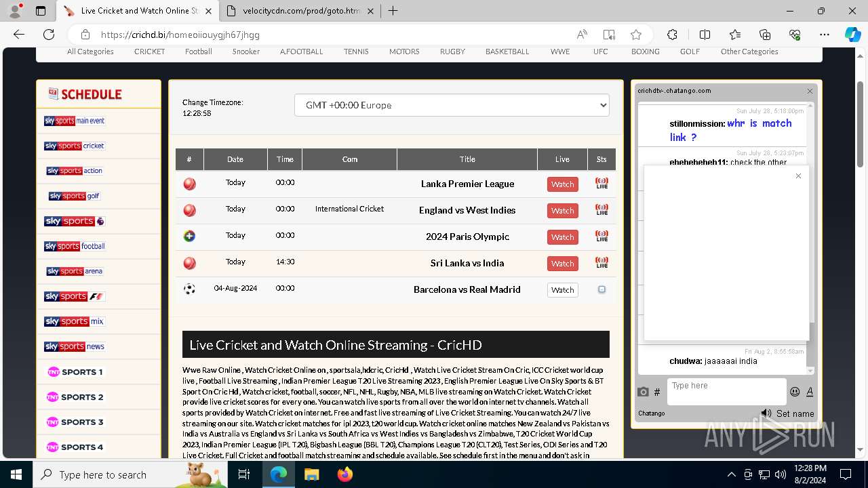
Task: Open text formatting option in Chatango chat
Action: pos(810,391)
